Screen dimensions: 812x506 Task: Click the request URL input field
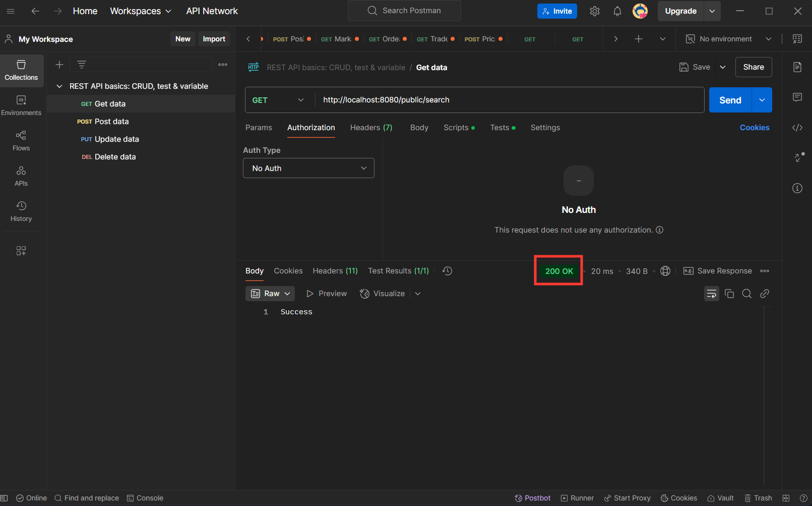click(x=510, y=100)
